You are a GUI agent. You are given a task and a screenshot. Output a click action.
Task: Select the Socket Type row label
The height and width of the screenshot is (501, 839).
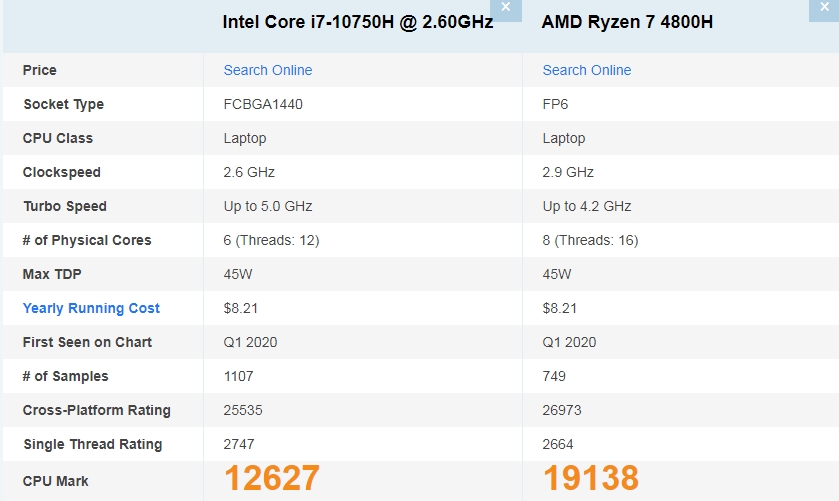point(63,104)
